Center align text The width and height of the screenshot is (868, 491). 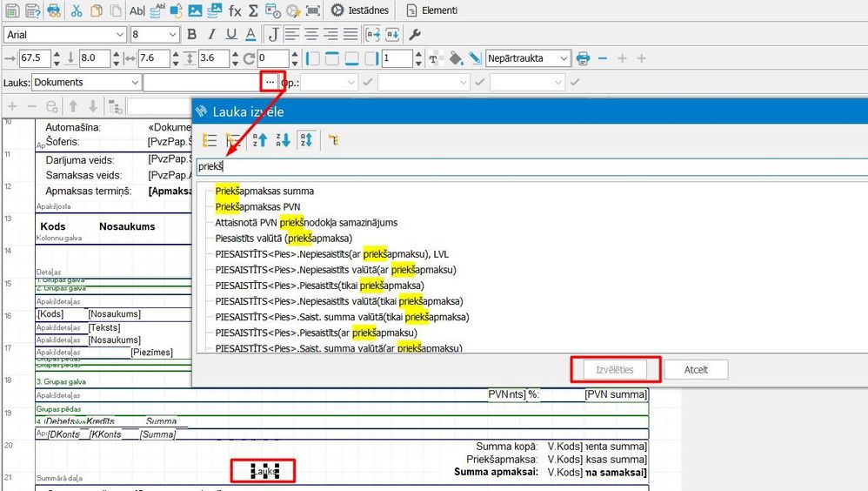pos(311,34)
